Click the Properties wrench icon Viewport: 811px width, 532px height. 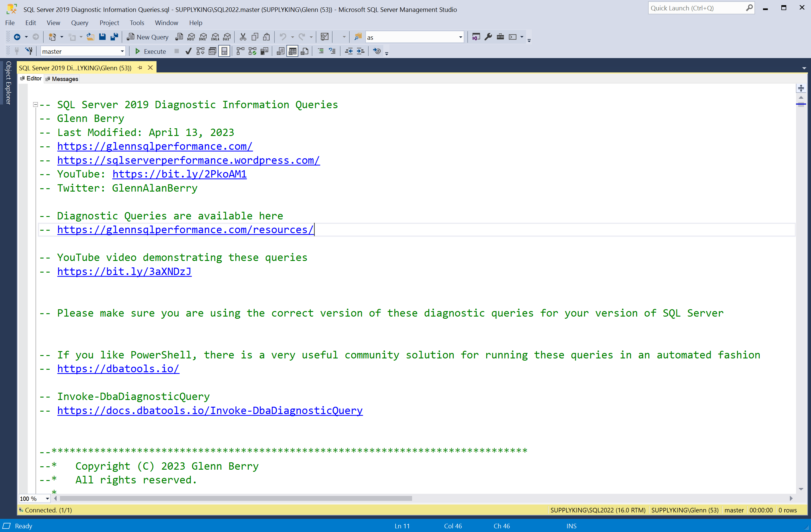[488, 37]
